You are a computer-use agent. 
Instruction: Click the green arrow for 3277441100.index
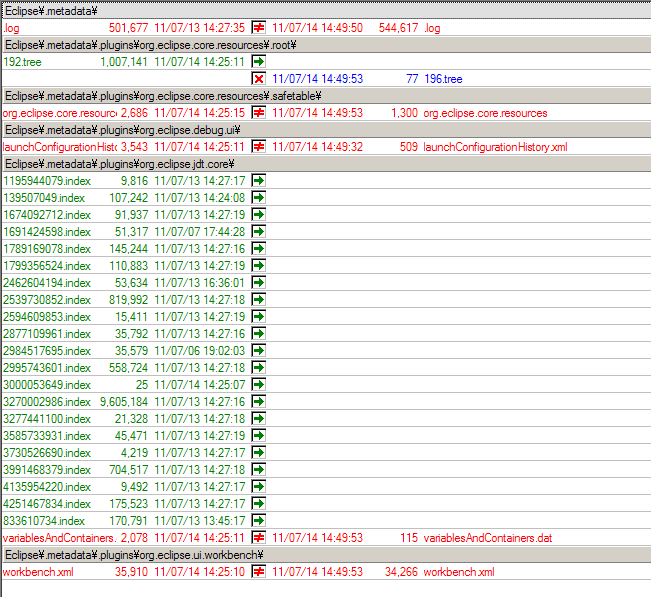[259, 419]
